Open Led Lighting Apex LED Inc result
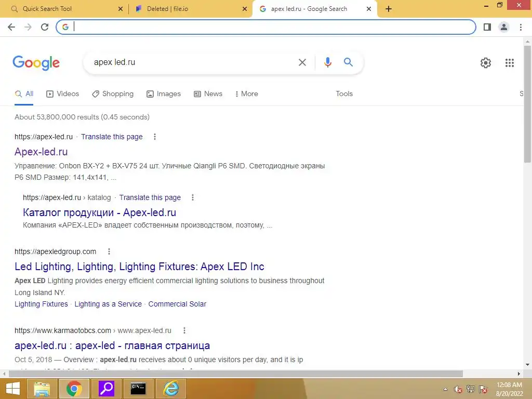Viewport: 532px width, 399px height. [x=139, y=267]
